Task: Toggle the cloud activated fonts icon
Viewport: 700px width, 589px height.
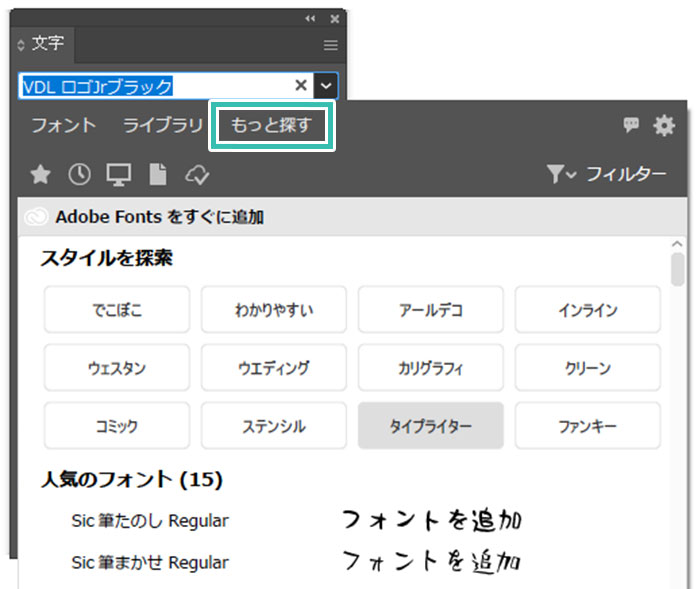Action: pos(197,175)
